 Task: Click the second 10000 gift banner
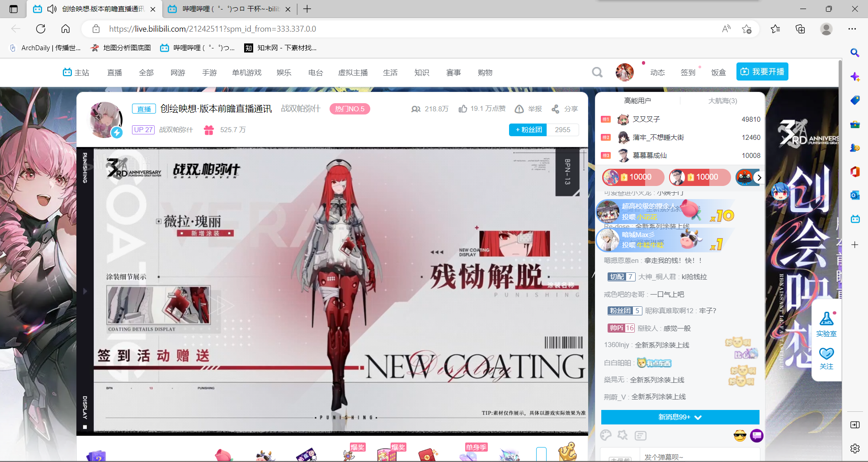(700, 177)
